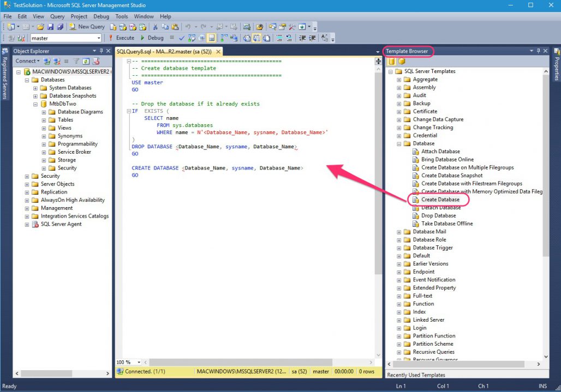Collapse the MtbDbTwo database node
561x392 pixels.
35,104
